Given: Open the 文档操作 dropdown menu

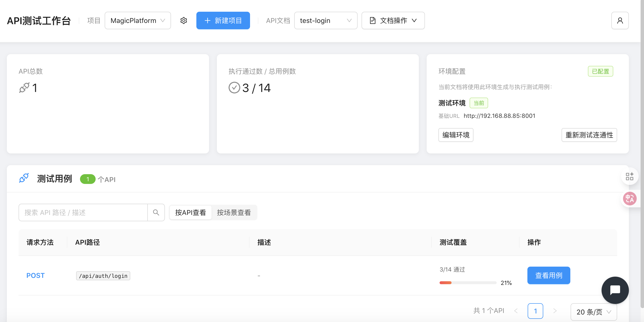Looking at the screenshot, I should pyautogui.click(x=393, y=20).
